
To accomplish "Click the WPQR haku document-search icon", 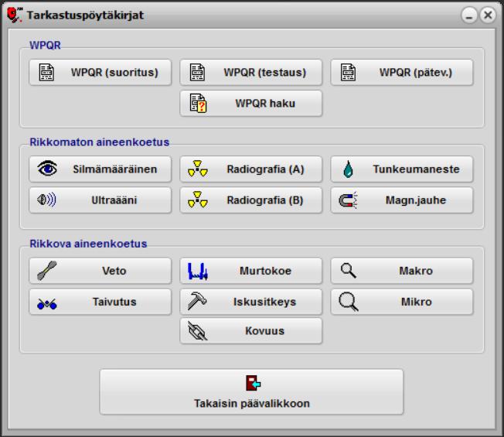I will pyautogui.click(x=198, y=103).
